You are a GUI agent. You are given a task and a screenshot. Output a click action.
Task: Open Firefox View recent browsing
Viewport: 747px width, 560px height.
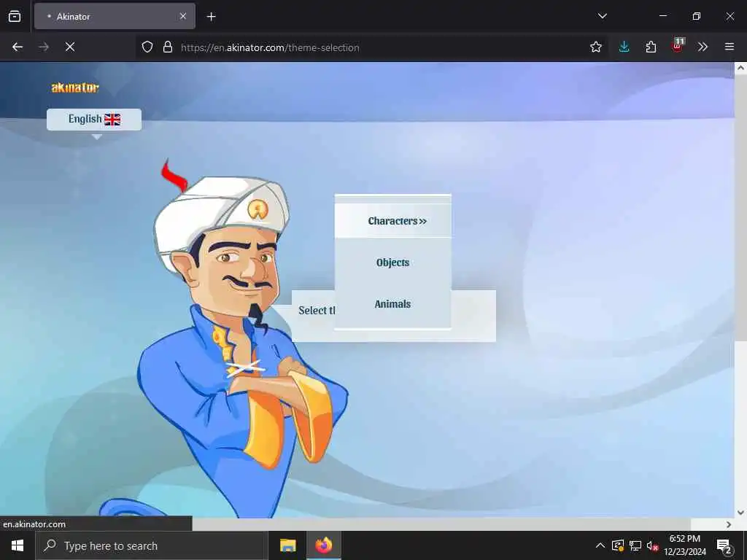15,16
